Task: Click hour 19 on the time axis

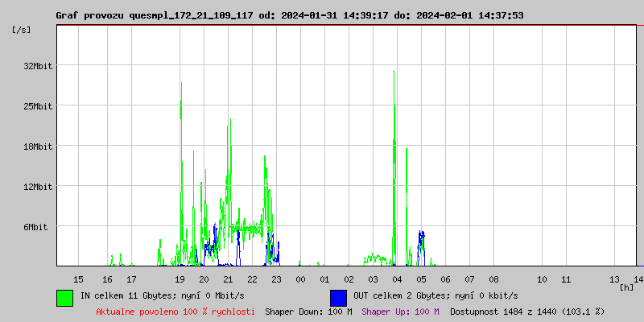Action: click(180, 279)
